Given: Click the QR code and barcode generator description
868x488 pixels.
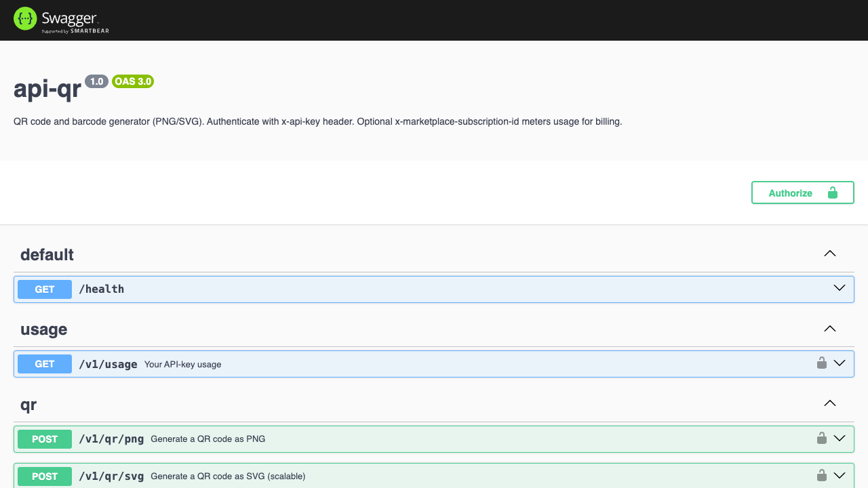Looking at the screenshot, I should tap(318, 122).
